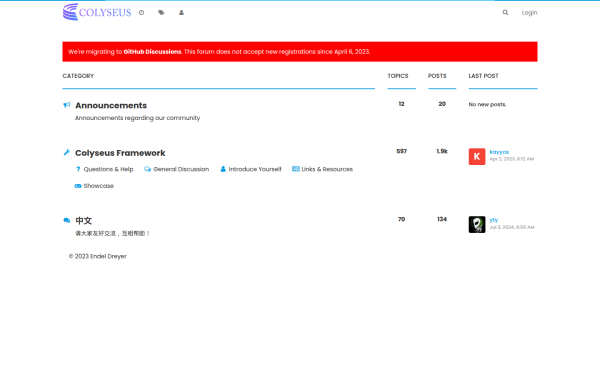Open the Introduce Yourself subcategory

[x=255, y=169]
